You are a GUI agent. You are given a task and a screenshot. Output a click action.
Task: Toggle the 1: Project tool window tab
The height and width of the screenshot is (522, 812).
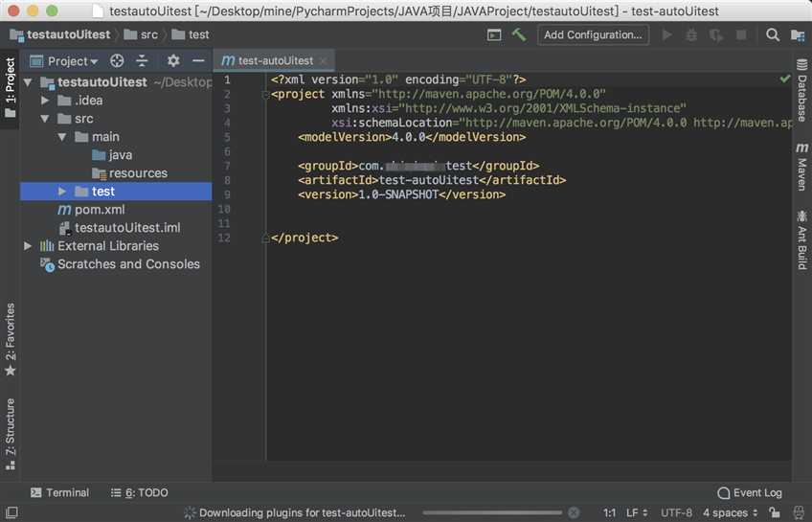point(10,87)
